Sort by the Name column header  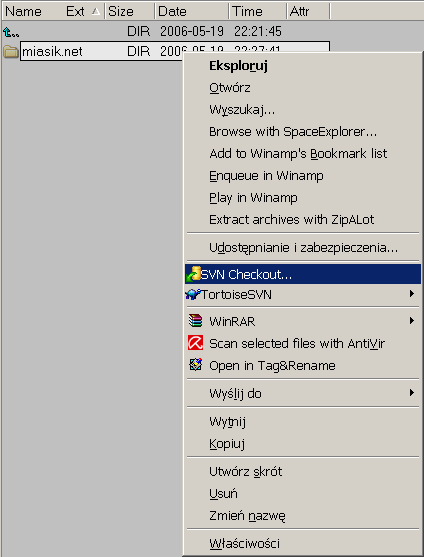pyautogui.click(x=23, y=11)
